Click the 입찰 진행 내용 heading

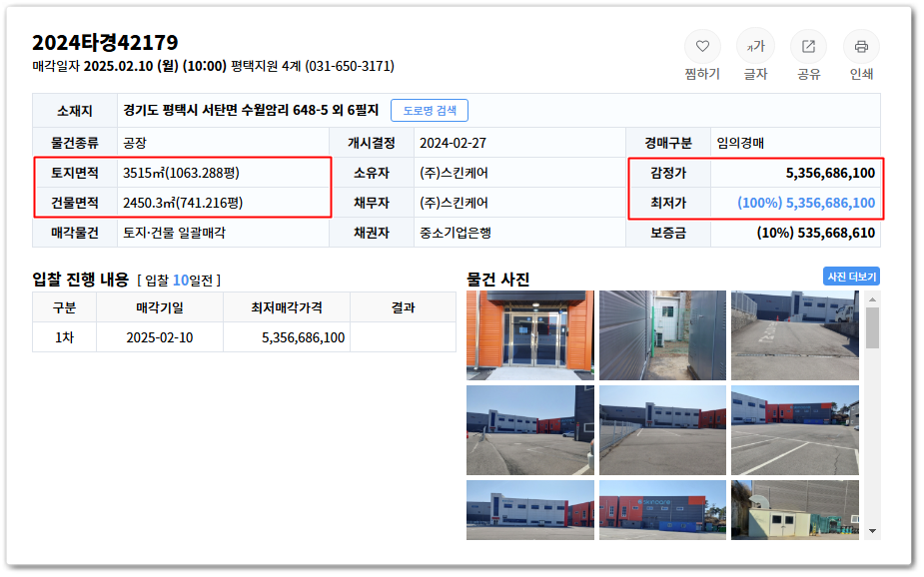(80, 280)
